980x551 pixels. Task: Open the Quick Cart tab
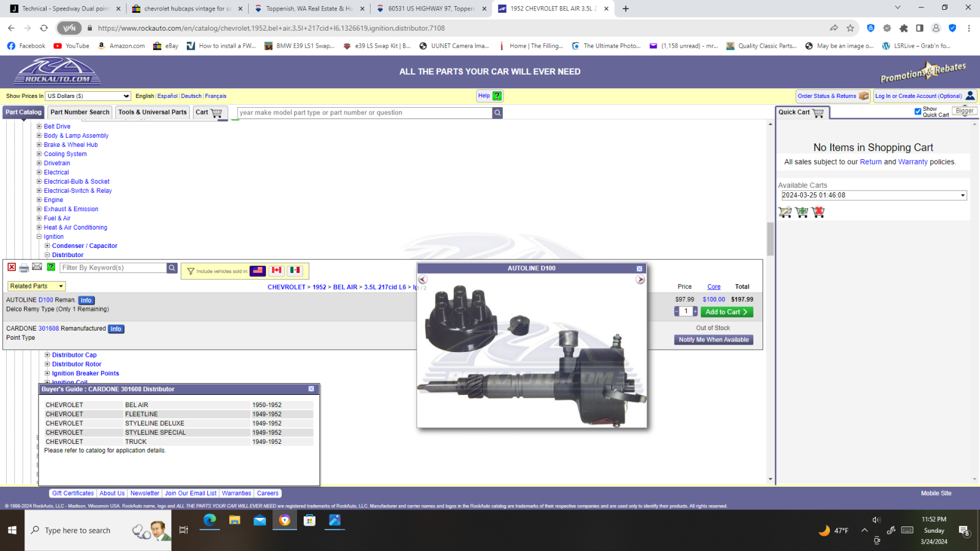[802, 113]
